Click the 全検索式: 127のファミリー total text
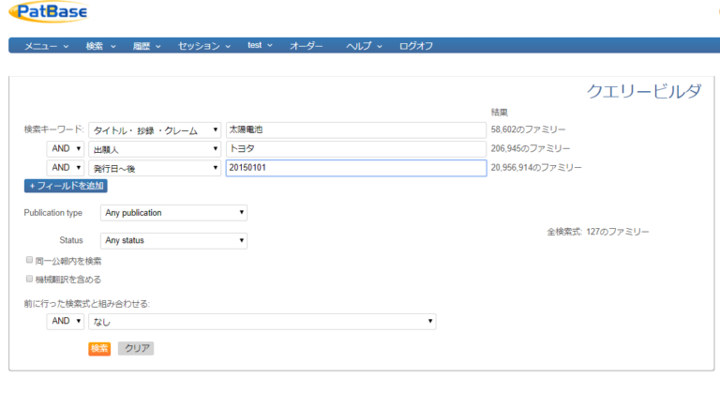The image size is (720, 394). [598, 232]
